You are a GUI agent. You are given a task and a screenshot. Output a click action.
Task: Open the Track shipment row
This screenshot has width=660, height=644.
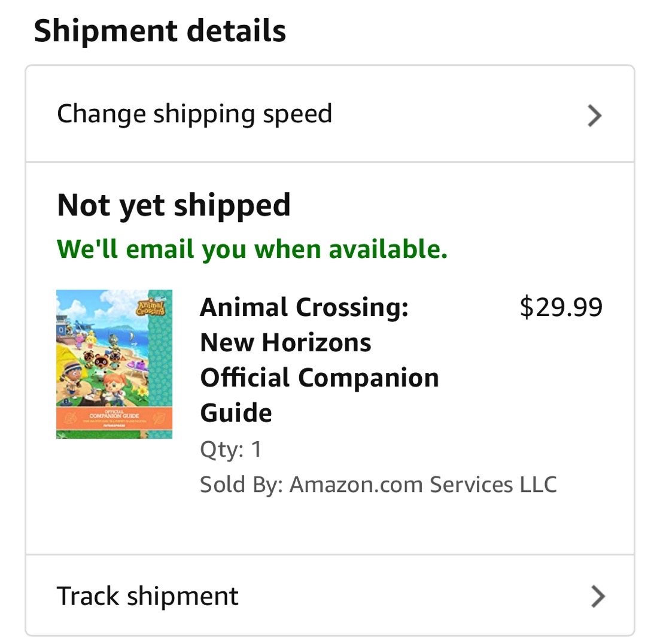click(x=148, y=596)
